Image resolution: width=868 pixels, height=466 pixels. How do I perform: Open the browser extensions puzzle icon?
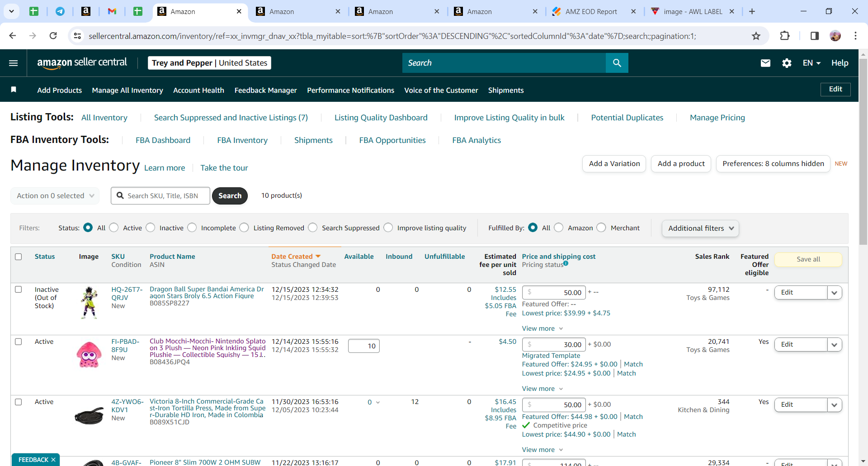[785, 36]
